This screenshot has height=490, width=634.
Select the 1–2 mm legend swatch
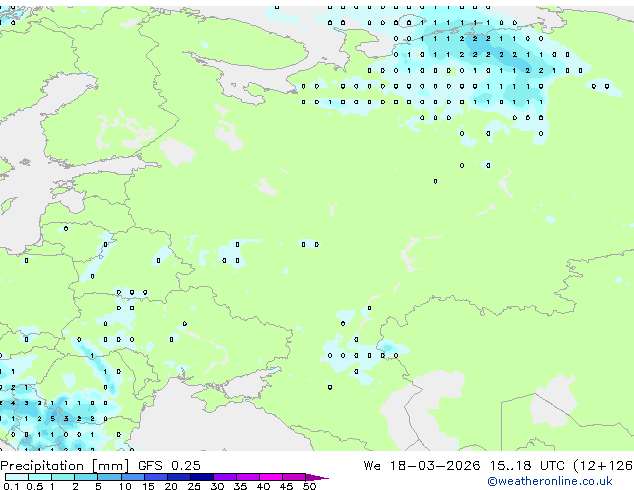[63, 477]
